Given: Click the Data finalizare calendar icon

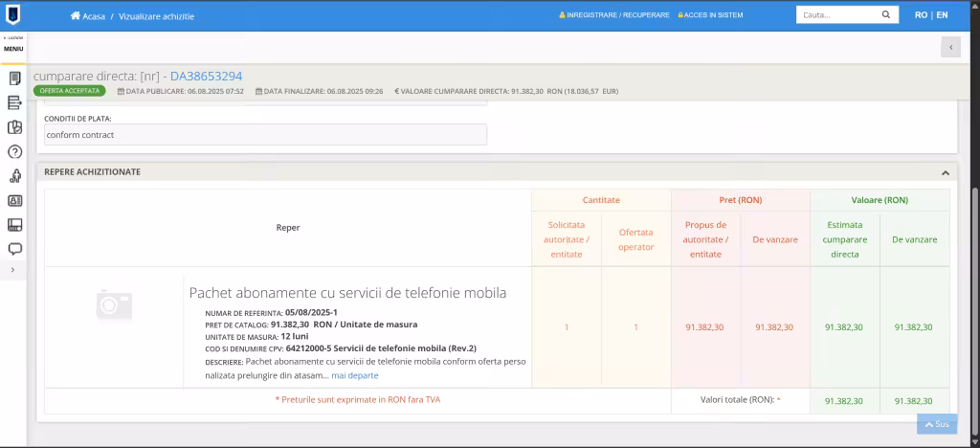Looking at the screenshot, I should (x=258, y=91).
